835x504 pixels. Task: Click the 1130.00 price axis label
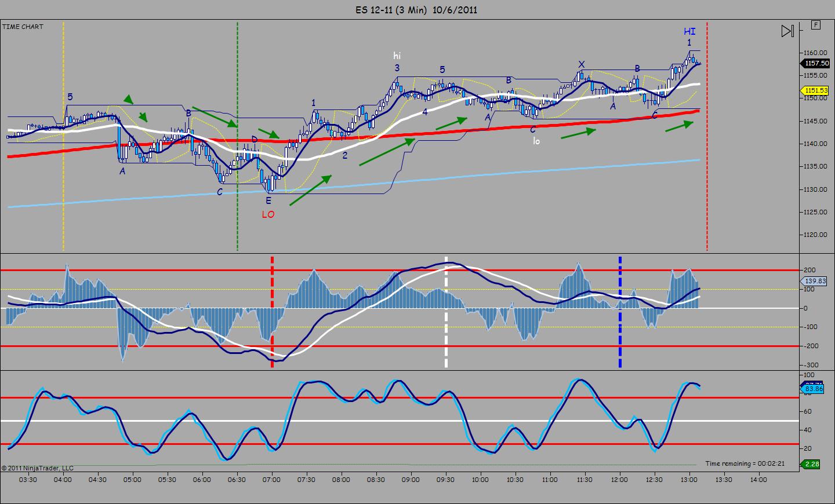(x=815, y=189)
